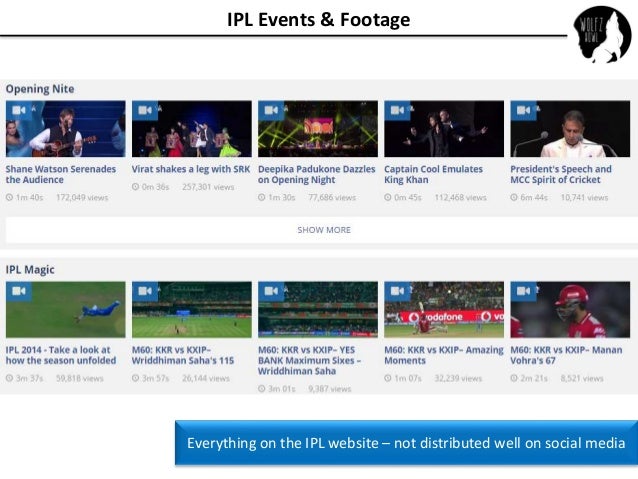
Task: Click clock icon beside 0m 36s duration
Action: (135, 187)
